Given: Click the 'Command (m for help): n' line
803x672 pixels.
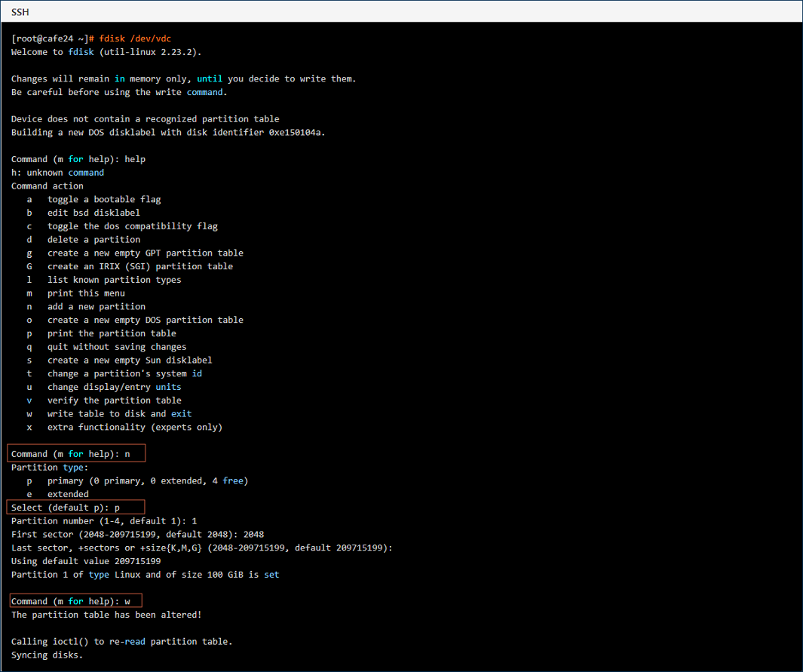Looking at the screenshot, I should click(x=71, y=454).
